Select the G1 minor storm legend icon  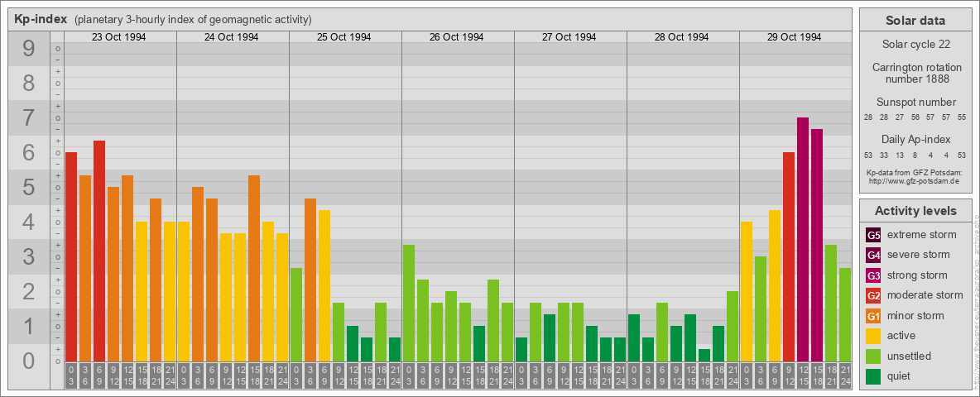[x=874, y=316]
